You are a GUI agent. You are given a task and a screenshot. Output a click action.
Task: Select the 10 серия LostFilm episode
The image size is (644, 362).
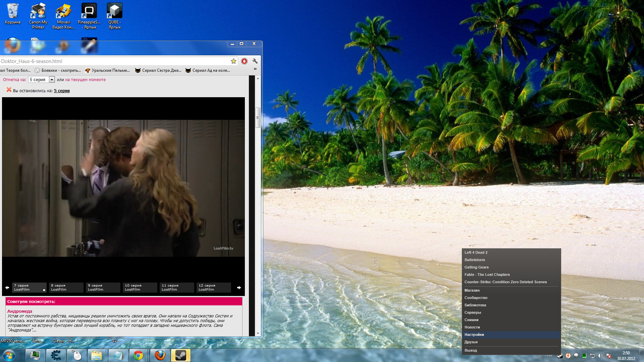pyautogui.click(x=140, y=288)
